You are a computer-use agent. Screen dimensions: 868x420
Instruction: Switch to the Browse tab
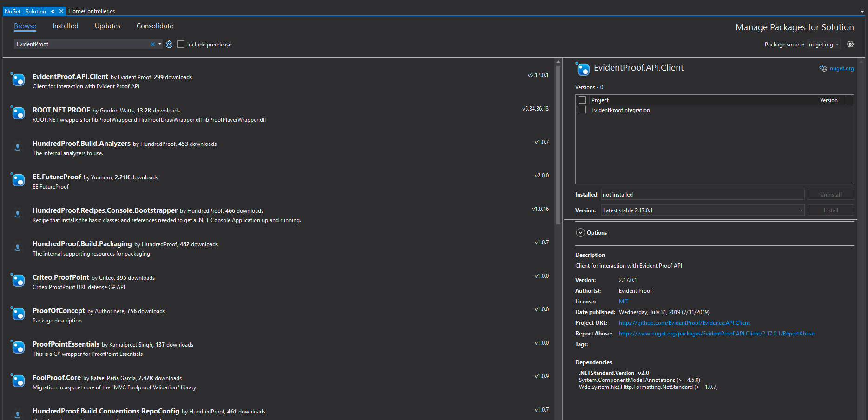click(x=25, y=26)
